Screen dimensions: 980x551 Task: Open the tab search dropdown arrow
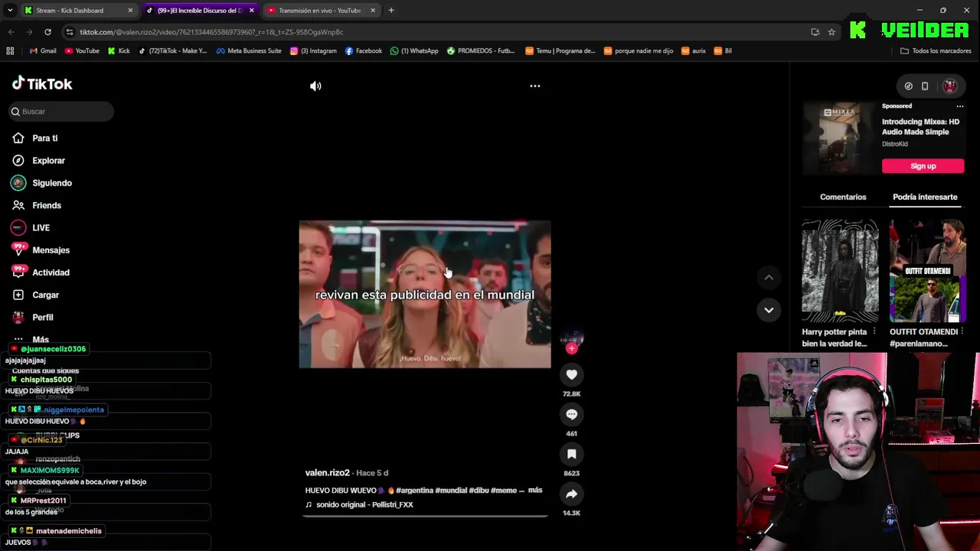[10, 11]
